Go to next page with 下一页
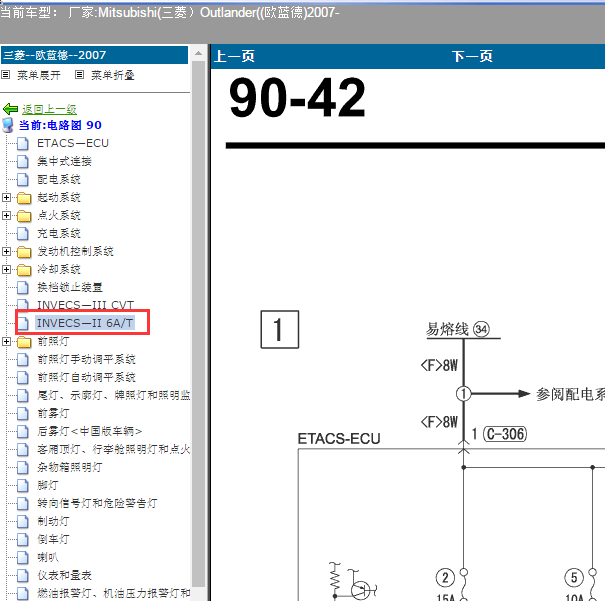 tap(472, 56)
